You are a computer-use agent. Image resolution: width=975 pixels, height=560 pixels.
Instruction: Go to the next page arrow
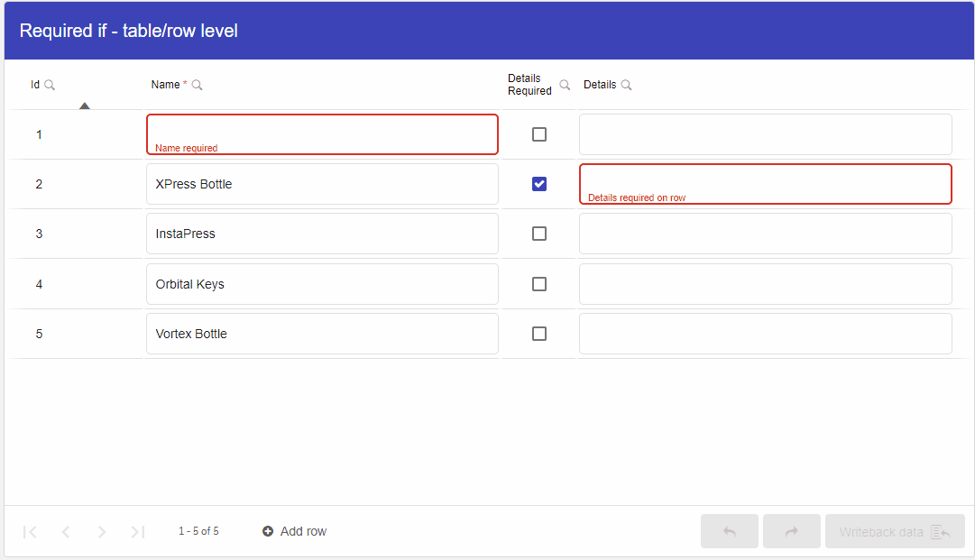pyautogui.click(x=102, y=531)
